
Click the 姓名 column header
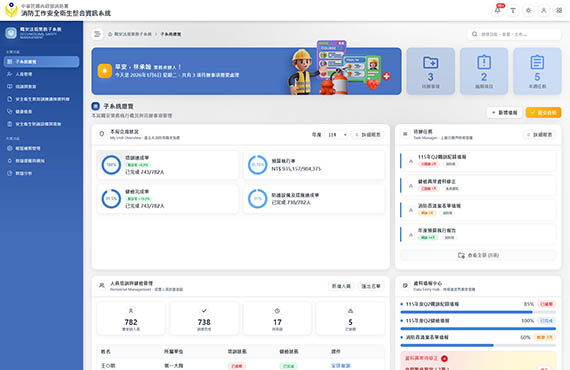[106, 351]
